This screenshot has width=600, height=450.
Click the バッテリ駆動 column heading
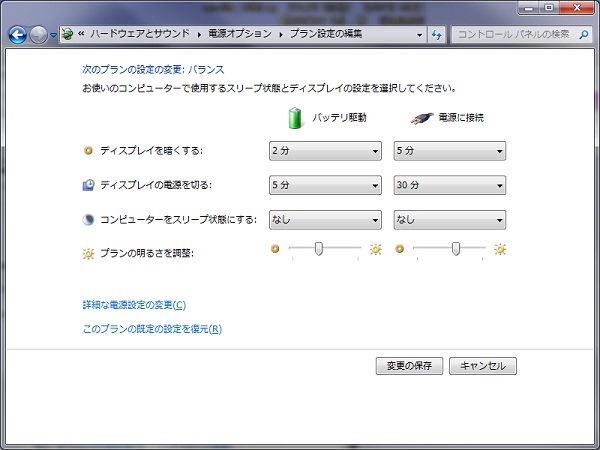[339, 117]
